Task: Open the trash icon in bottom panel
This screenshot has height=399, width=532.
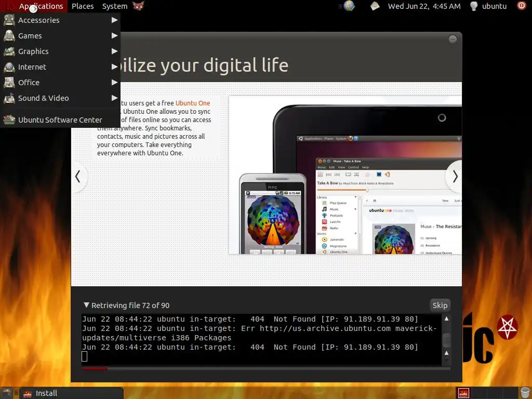Action: 525,393
